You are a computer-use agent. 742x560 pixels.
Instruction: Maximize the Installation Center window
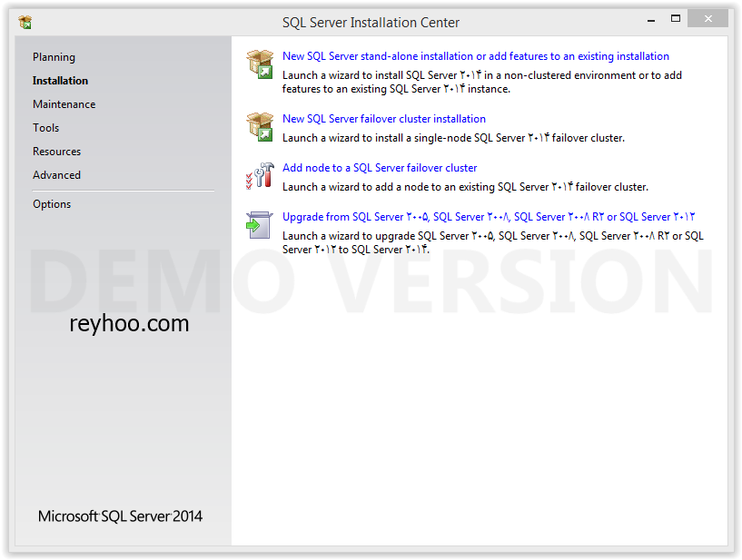[676, 19]
